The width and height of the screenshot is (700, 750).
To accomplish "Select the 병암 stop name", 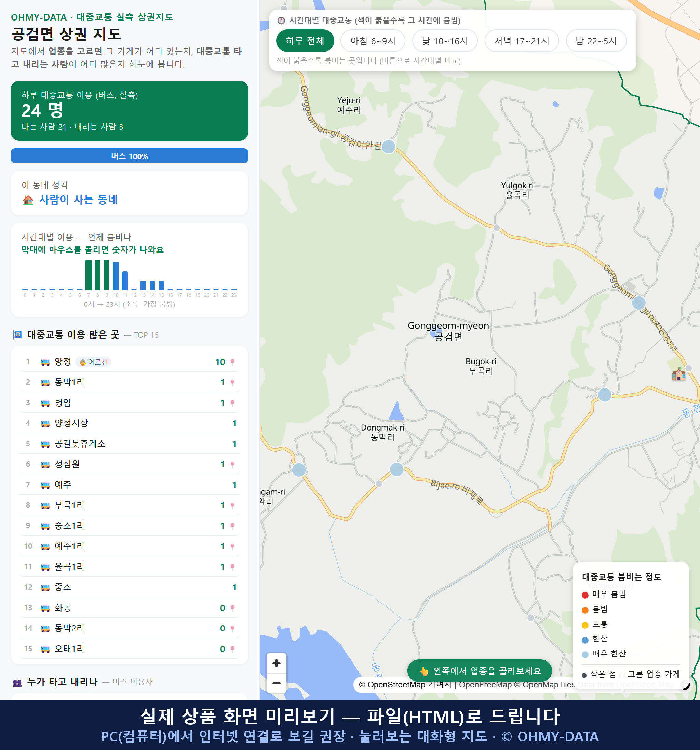I will (x=63, y=403).
